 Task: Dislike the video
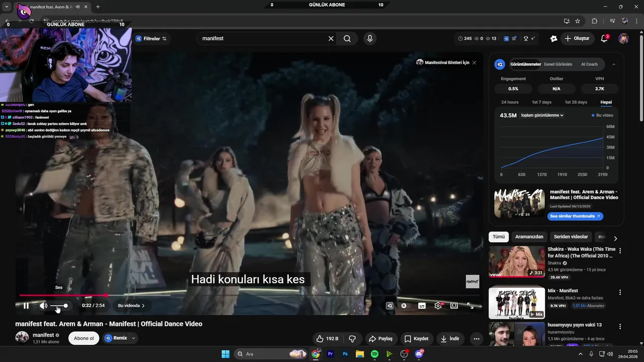coord(352,339)
